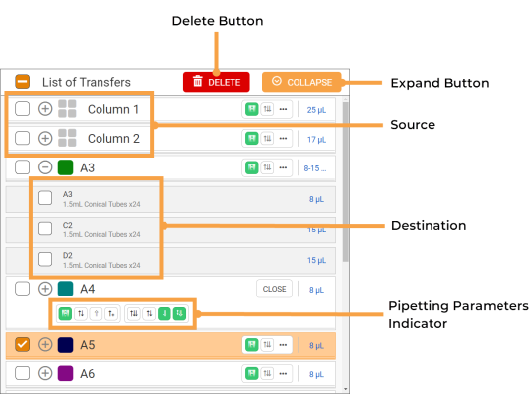The height and width of the screenshot is (394, 532).
Task: Click the red DELETE button
Action: (x=217, y=82)
